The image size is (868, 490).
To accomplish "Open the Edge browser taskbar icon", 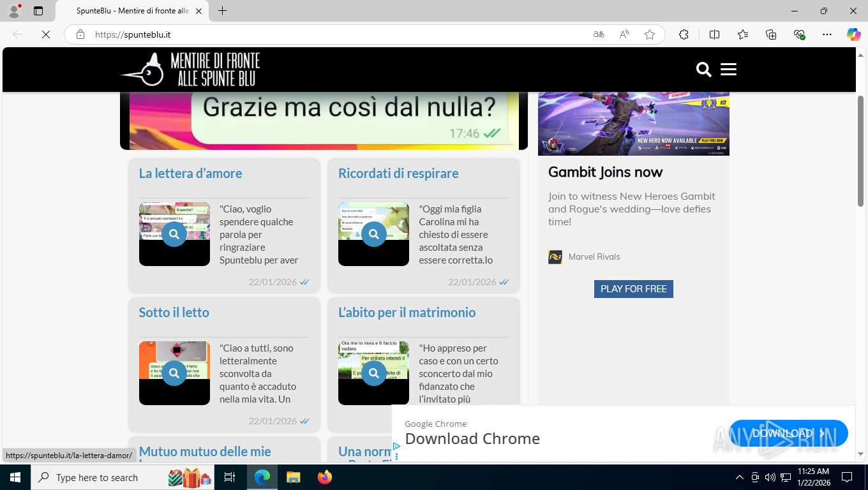I will coord(262,477).
